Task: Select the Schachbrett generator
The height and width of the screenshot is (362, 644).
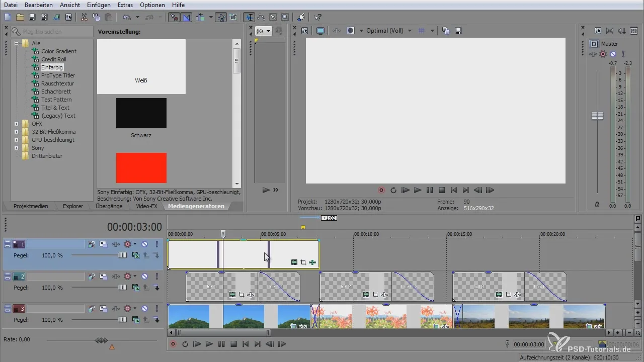Action: 56,92
